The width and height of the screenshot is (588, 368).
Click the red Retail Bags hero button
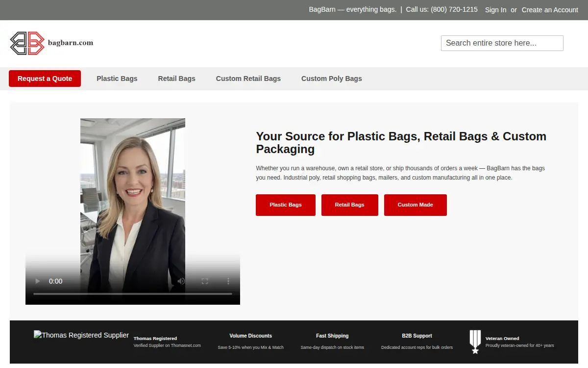click(x=350, y=205)
